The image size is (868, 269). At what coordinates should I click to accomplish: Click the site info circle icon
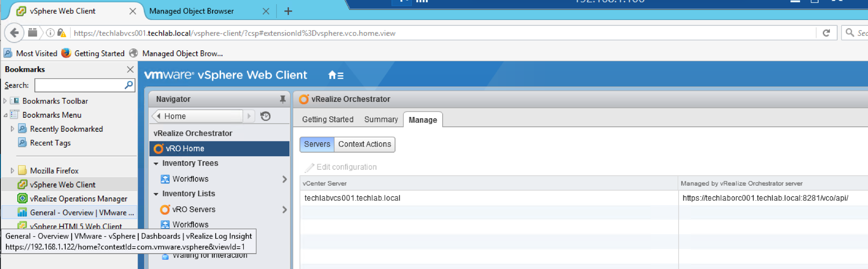click(50, 33)
